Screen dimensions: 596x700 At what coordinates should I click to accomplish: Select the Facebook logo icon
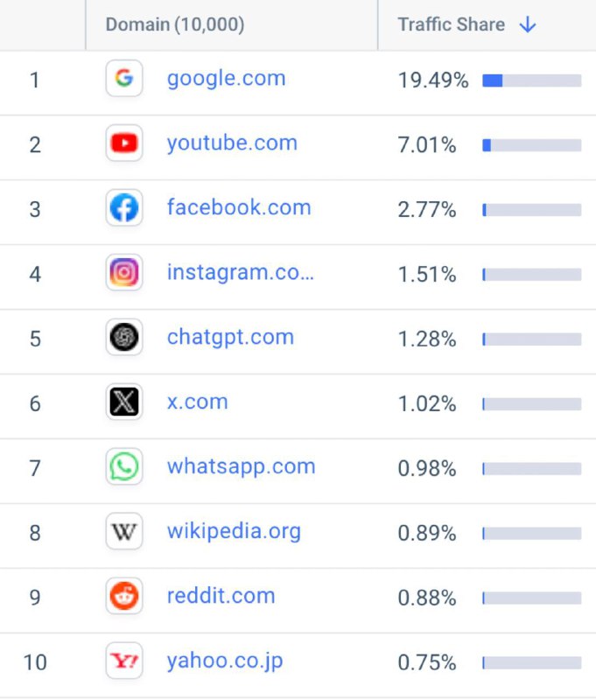[124, 208]
